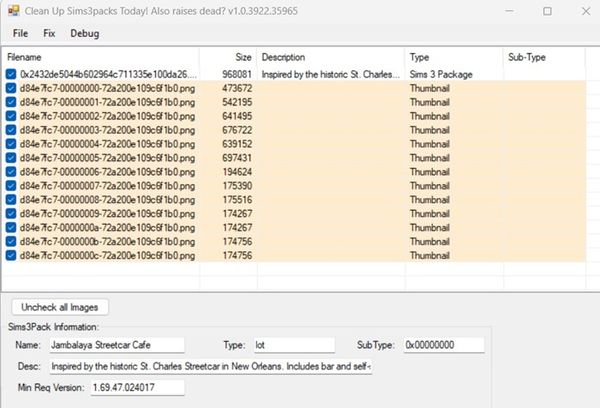Toggle checkbox for 0000000c thumbnail png
The image size is (600, 408).
tap(11, 255)
